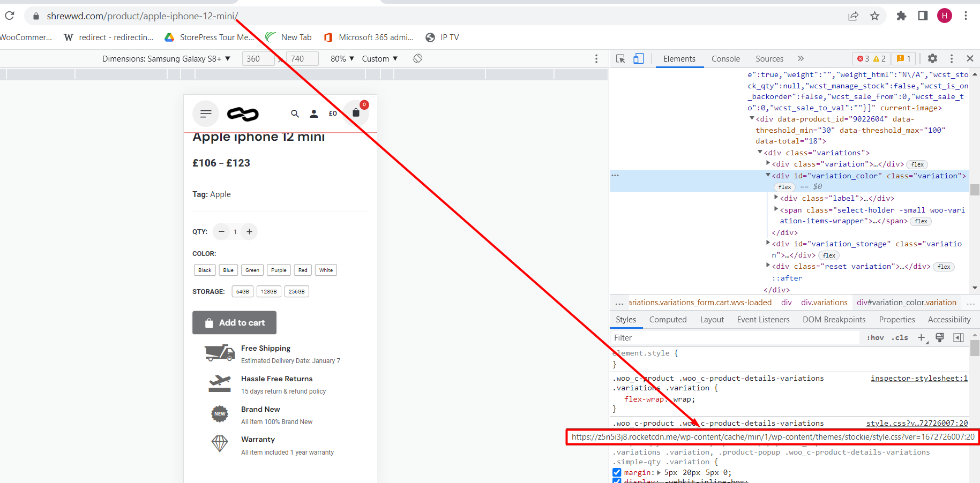The width and height of the screenshot is (980, 483).
Task: Open the shopping cart bag icon
Action: coord(356,112)
